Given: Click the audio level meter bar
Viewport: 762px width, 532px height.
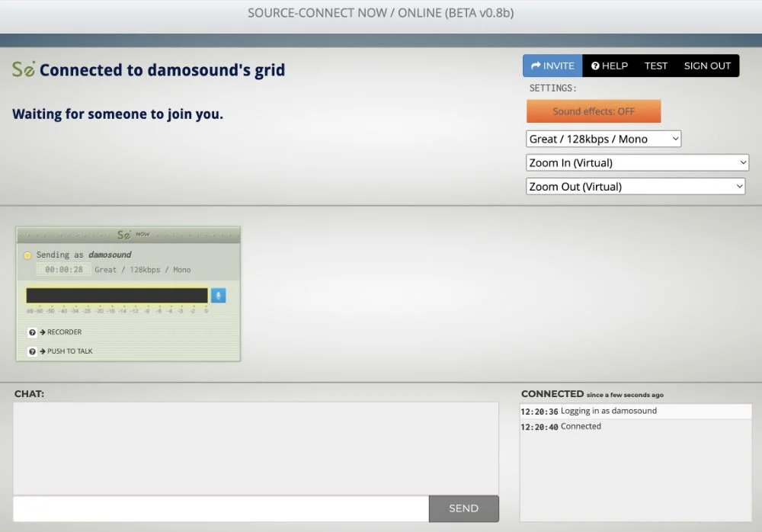Looking at the screenshot, I should [117, 295].
